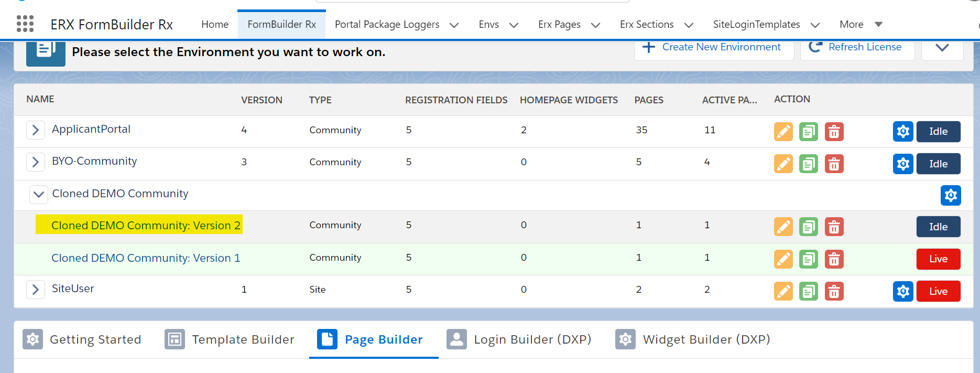Viewport: 980px width, 373px height.
Task: Edit Cloned DEMO Community Version 1
Action: coord(783,259)
